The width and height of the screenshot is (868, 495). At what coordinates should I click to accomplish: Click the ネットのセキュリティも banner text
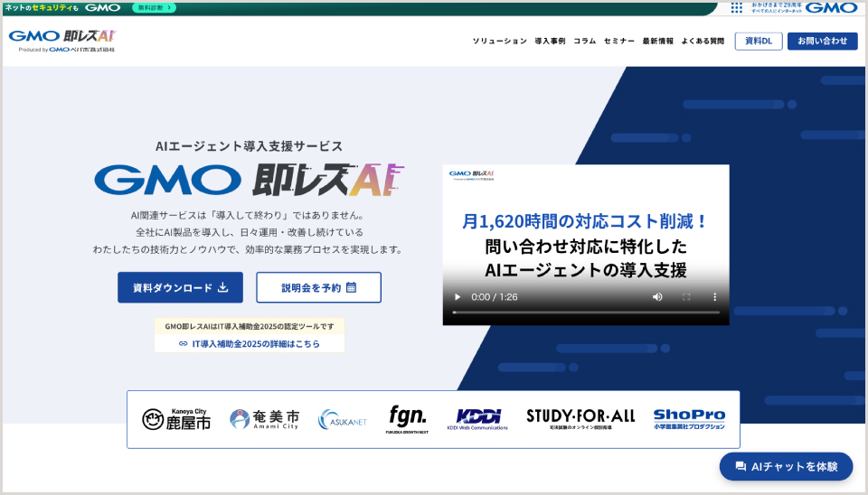42,8
